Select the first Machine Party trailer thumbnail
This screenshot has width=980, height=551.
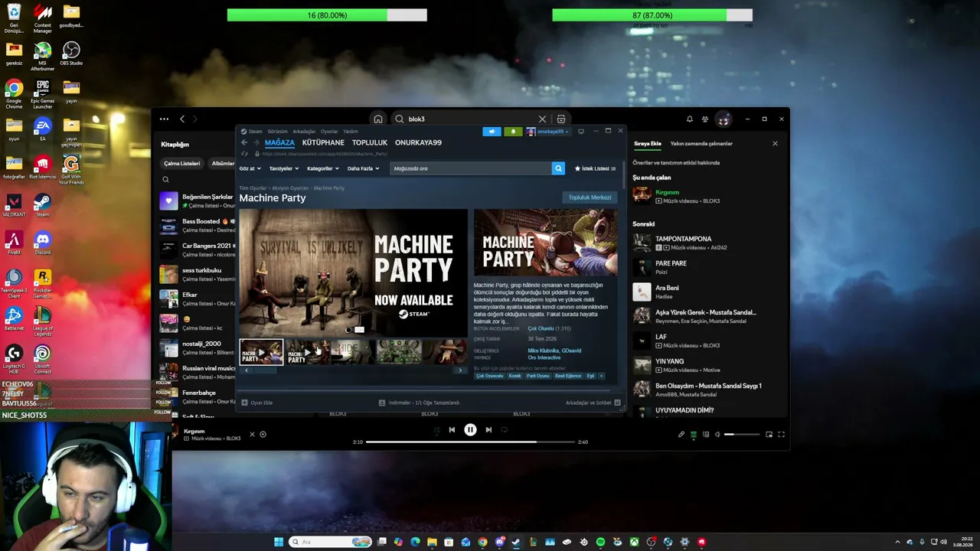(261, 352)
